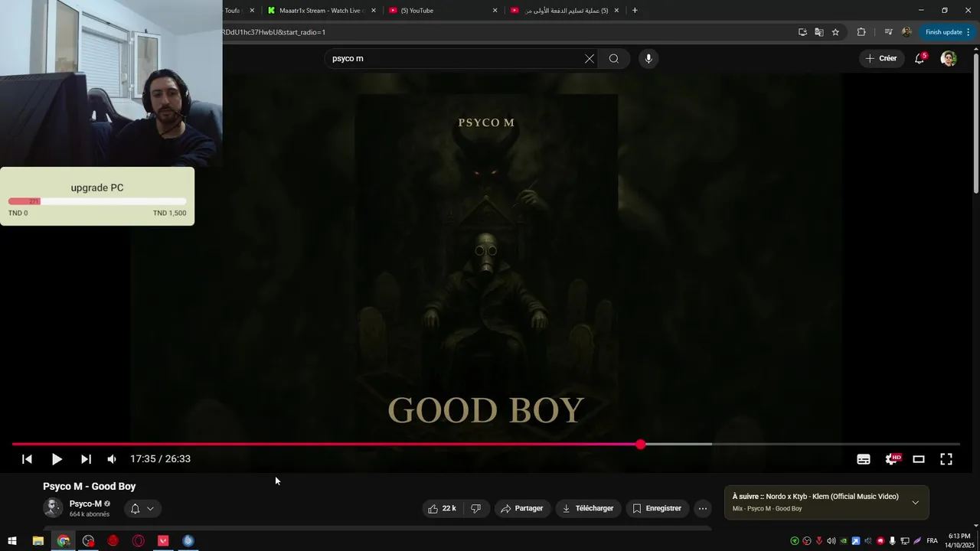
Task: Open the Créer menu
Action: click(881, 58)
